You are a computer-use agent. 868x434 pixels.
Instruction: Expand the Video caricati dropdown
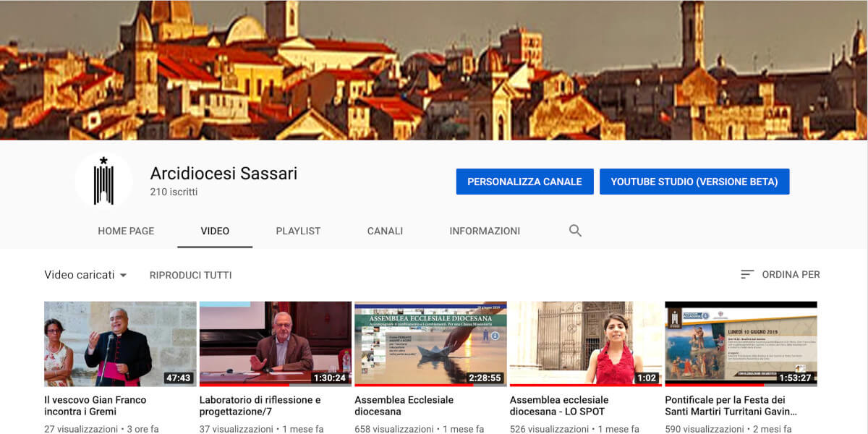point(85,275)
